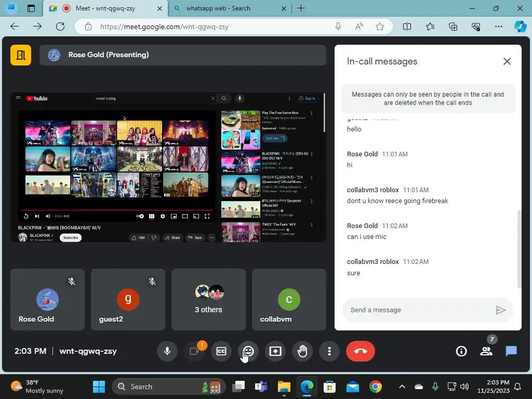Image resolution: width=532 pixels, height=399 pixels.
Task: Open a new browser tab
Action: click(x=301, y=8)
